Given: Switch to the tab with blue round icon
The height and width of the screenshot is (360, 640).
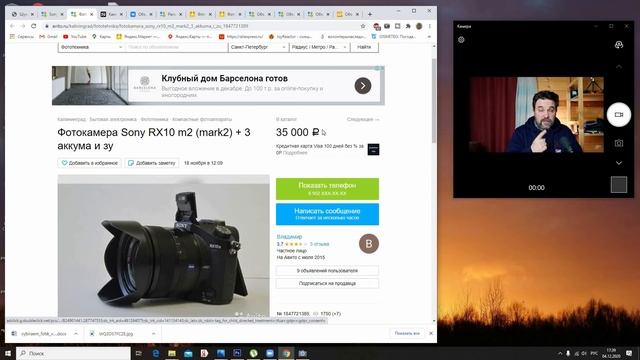Looking at the screenshot, I should (x=141, y=14).
